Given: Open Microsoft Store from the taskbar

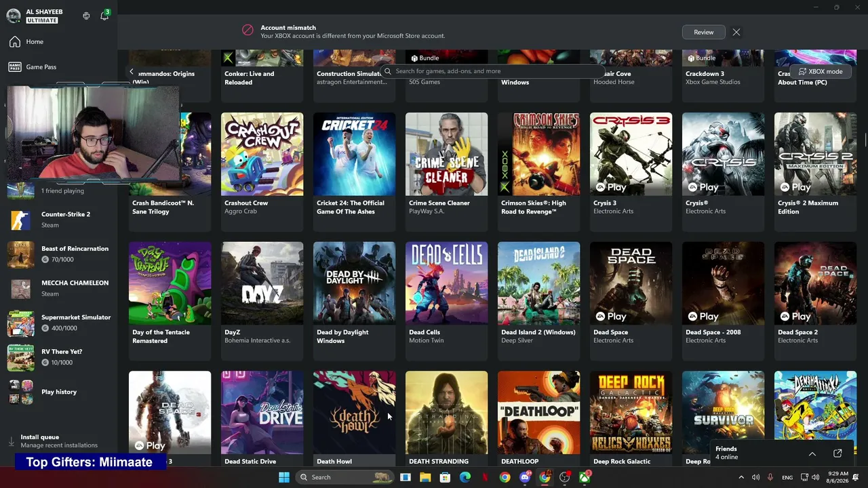Looking at the screenshot, I should point(445,477).
